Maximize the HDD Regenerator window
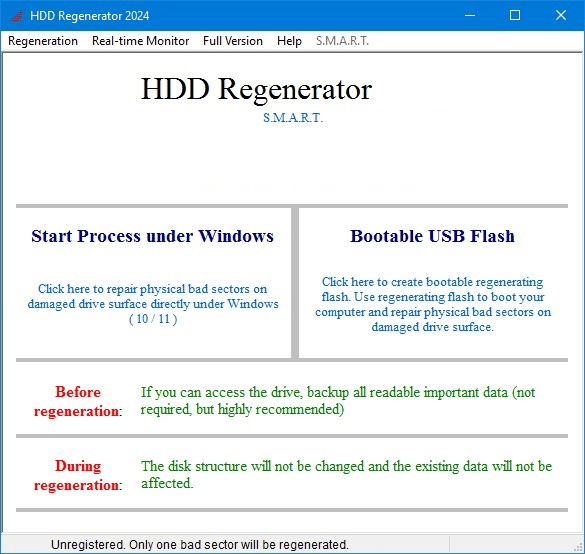 click(x=515, y=15)
